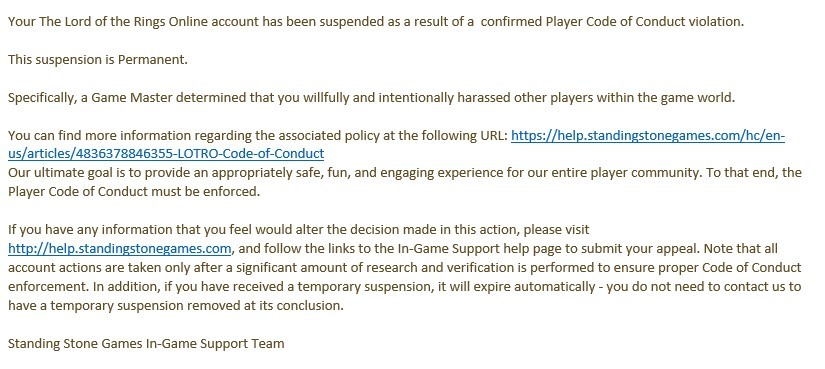Click the sentence about the Game Master's determination
Image resolution: width=825 pixels, height=369 pixels.
click(371, 98)
